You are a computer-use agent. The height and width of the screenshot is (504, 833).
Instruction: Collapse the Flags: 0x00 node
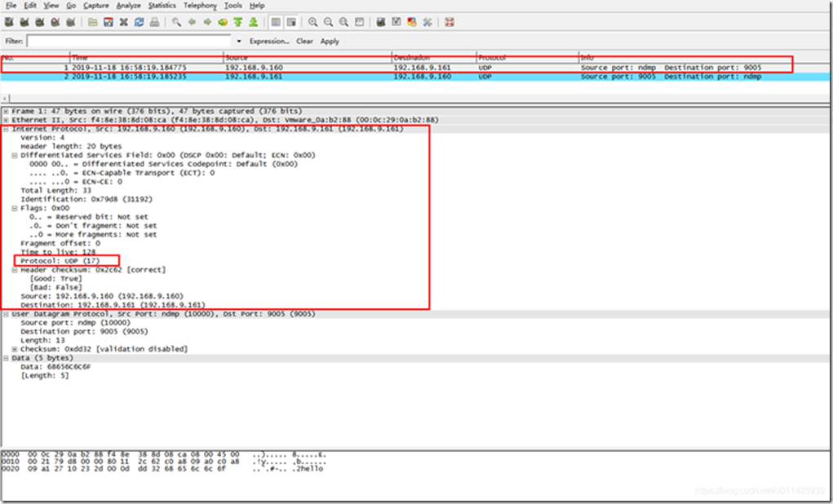(15, 209)
